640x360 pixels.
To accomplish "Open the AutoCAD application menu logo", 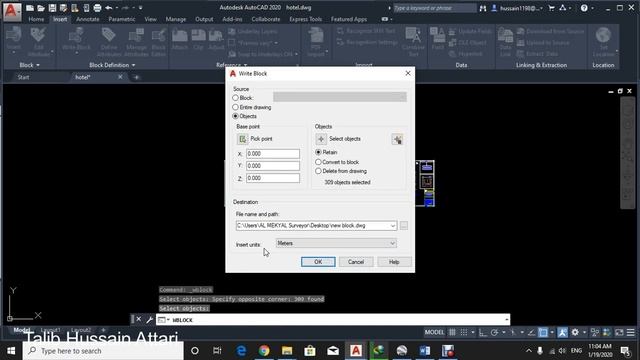I will click(x=11, y=11).
